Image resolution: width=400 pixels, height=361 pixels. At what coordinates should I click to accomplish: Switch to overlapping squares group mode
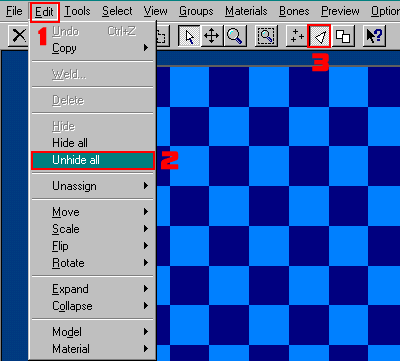point(343,36)
